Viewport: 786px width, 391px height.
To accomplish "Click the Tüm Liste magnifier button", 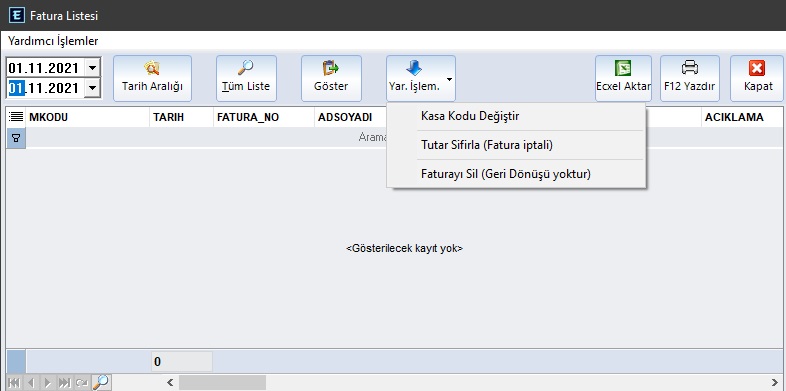I will coord(246,78).
